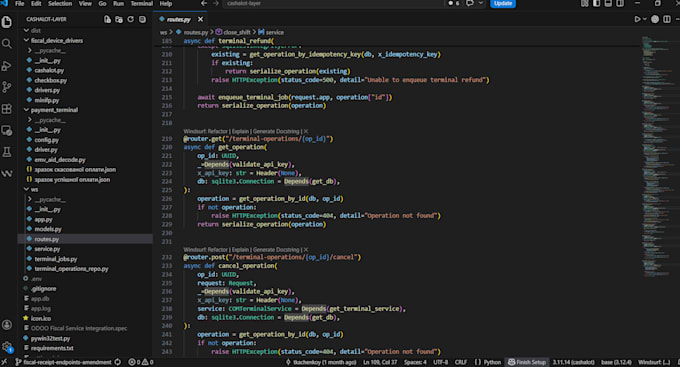Image resolution: width=680 pixels, height=367 pixels.
Task: Open the Terminal menu
Action: pyautogui.click(x=142, y=3)
